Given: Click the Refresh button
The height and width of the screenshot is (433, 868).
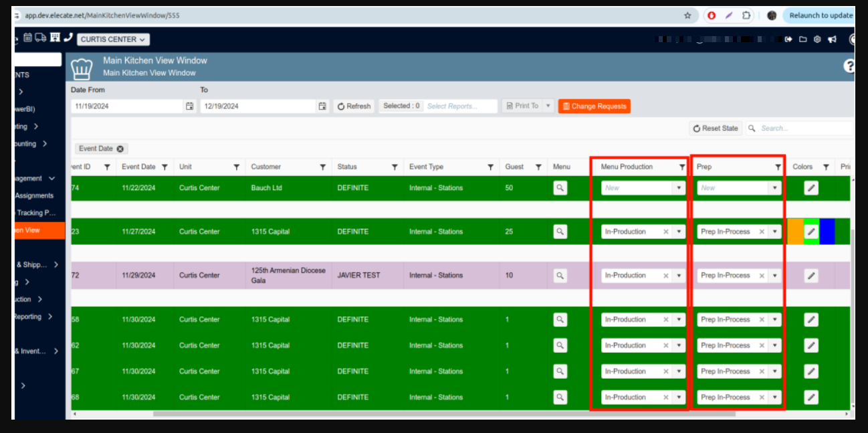Looking at the screenshot, I should pyautogui.click(x=354, y=106).
